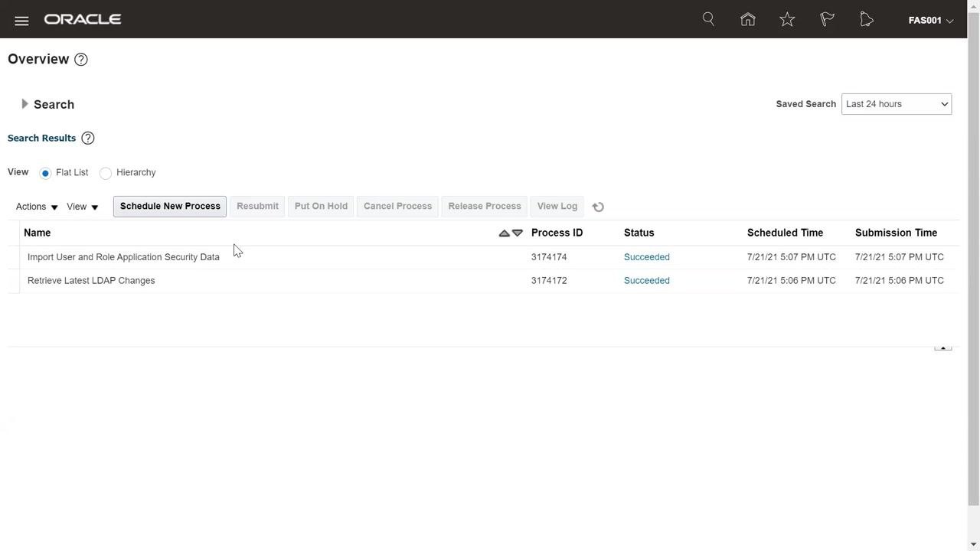
Task: Go to the Home icon
Action: (x=748, y=19)
